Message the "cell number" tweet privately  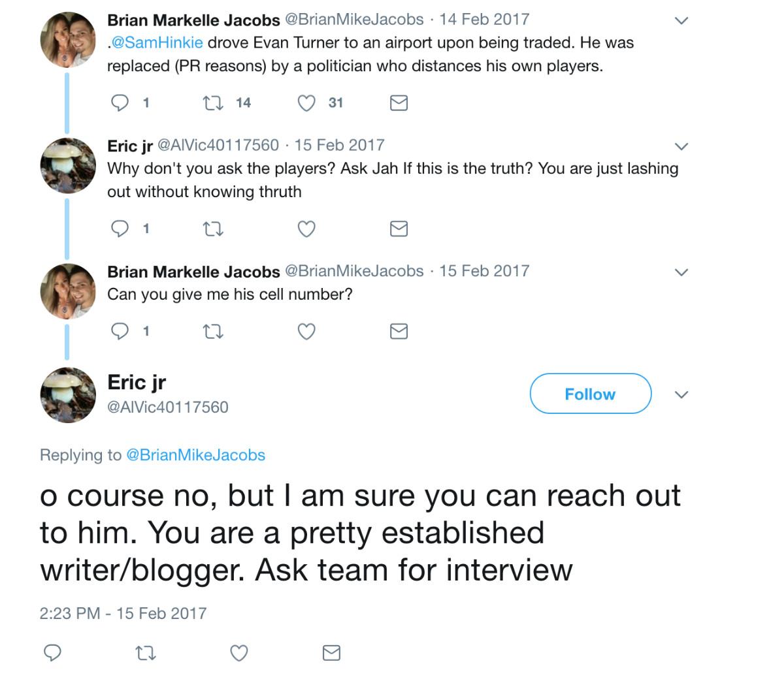click(399, 332)
